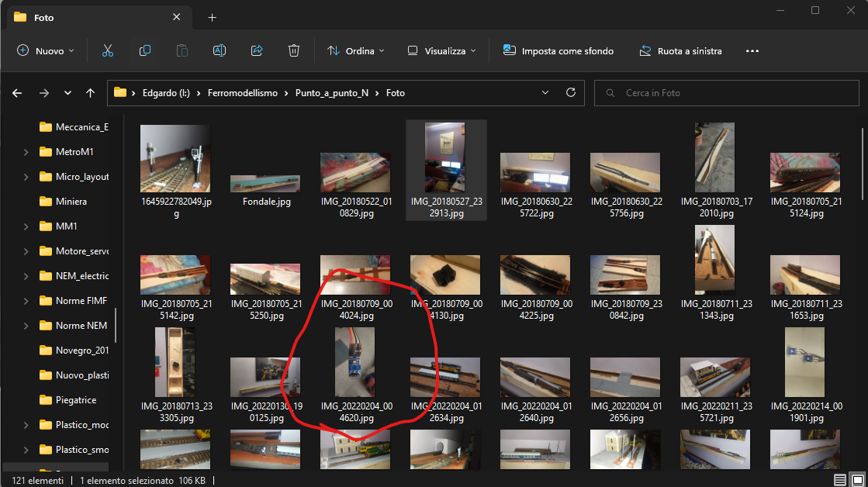The width and height of the screenshot is (868, 487).
Task: Click the Share icon in toolbar
Action: click(257, 51)
